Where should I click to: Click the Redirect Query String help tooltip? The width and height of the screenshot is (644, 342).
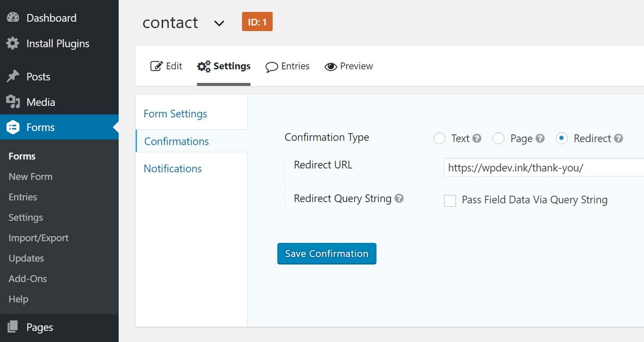[399, 198]
